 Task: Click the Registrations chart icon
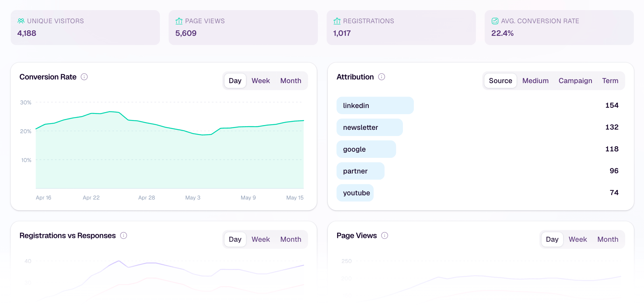(337, 21)
